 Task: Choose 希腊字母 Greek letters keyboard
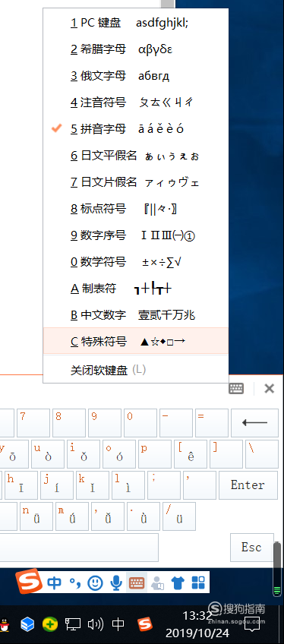pos(135,49)
